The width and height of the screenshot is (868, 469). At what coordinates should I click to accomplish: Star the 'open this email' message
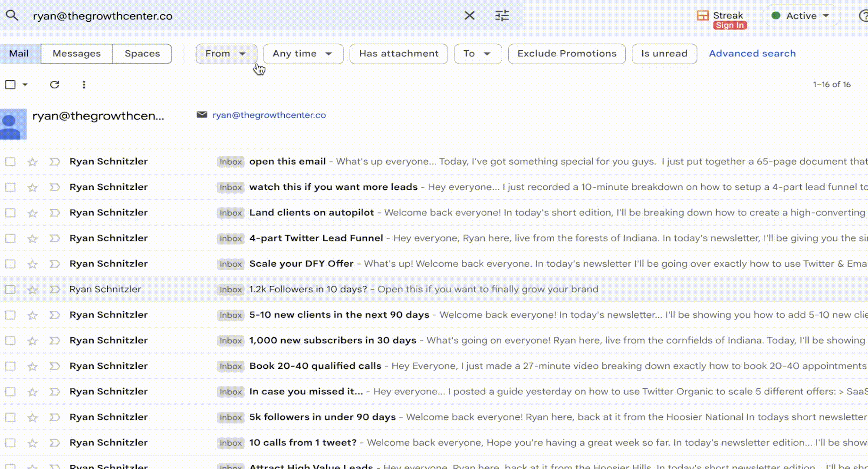coord(32,162)
